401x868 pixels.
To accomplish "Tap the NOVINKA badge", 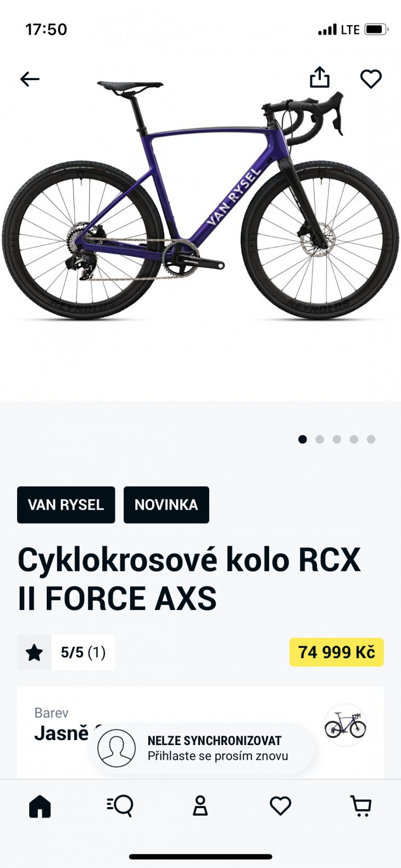I will [166, 505].
